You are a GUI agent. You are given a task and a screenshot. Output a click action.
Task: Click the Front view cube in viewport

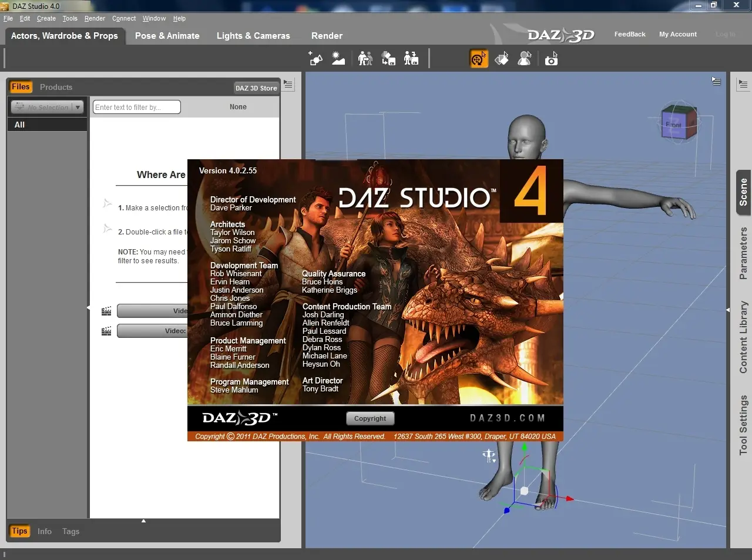pyautogui.click(x=679, y=122)
